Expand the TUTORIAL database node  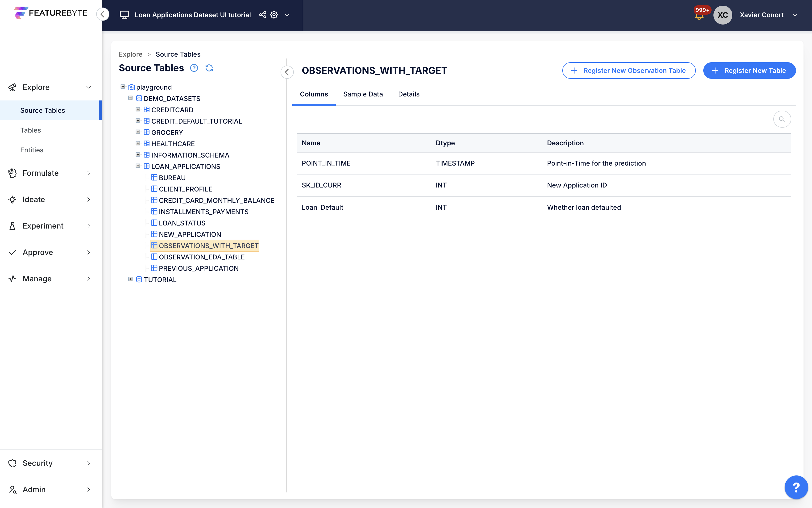[x=130, y=279]
